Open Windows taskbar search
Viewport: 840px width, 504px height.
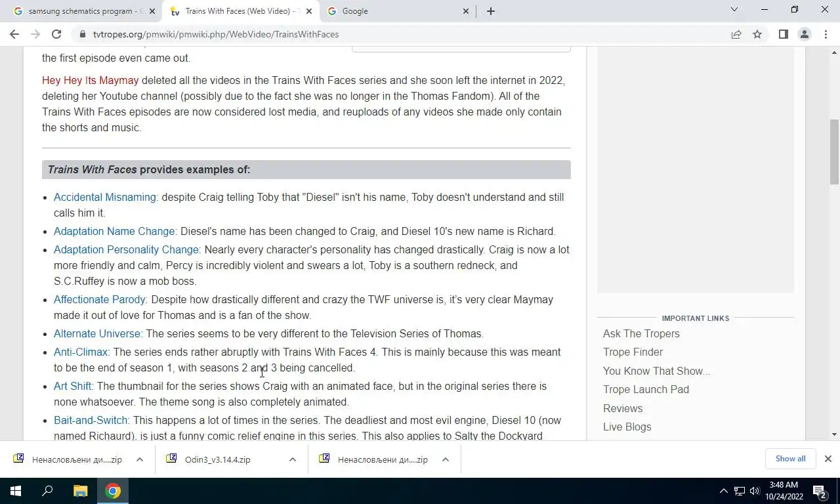pyautogui.click(x=47, y=491)
